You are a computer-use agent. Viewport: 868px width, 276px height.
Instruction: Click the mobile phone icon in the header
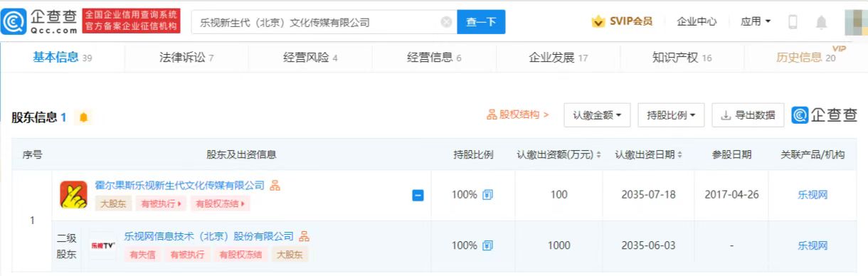click(793, 22)
